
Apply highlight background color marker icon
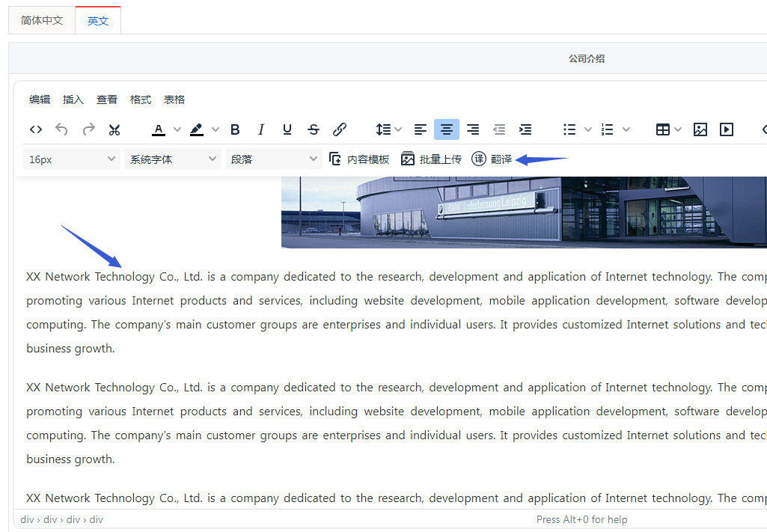(197, 129)
